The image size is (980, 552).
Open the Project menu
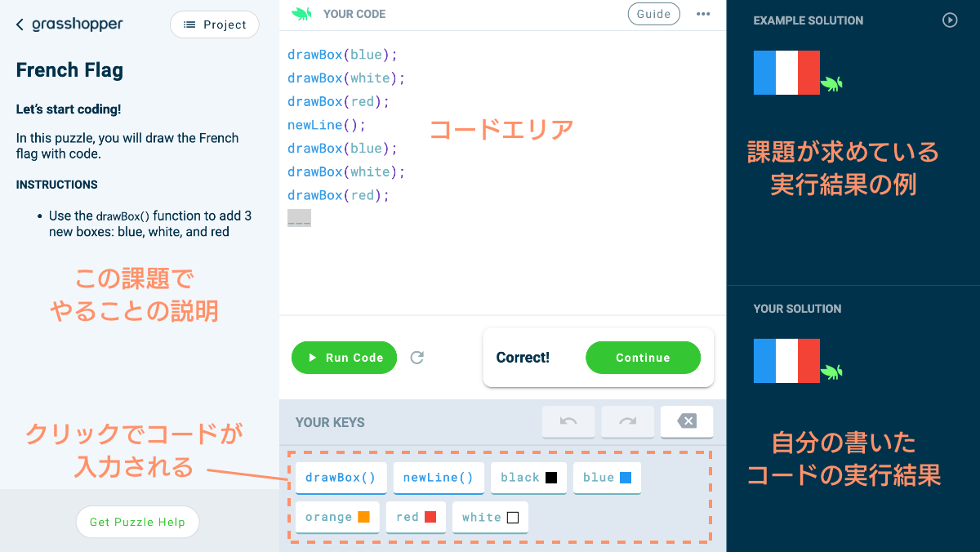(x=214, y=24)
